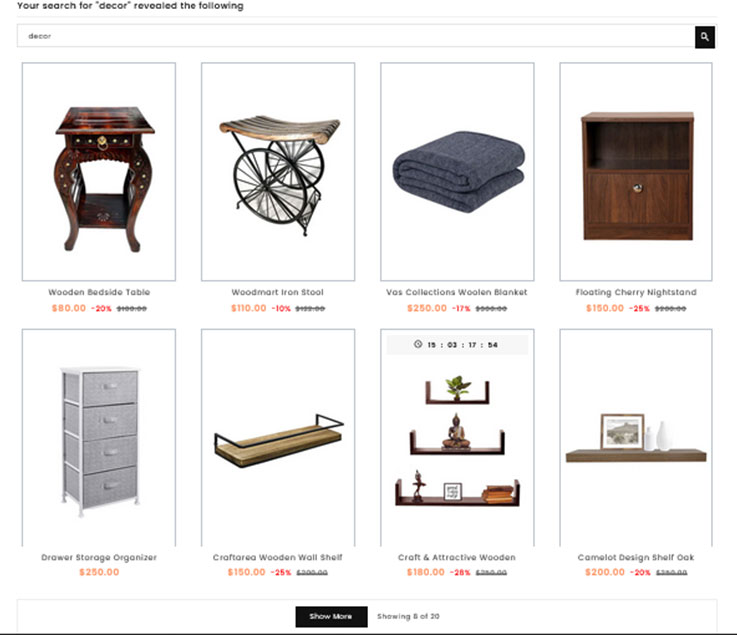Open the Drawer Storage Organizer image

(x=99, y=438)
